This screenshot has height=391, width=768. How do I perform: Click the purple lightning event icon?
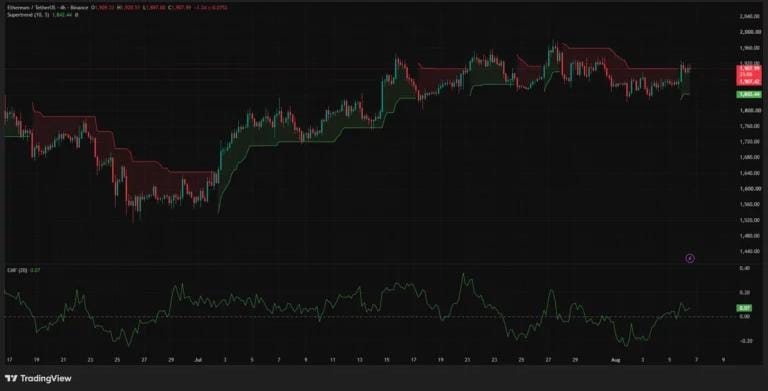[x=690, y=258]
